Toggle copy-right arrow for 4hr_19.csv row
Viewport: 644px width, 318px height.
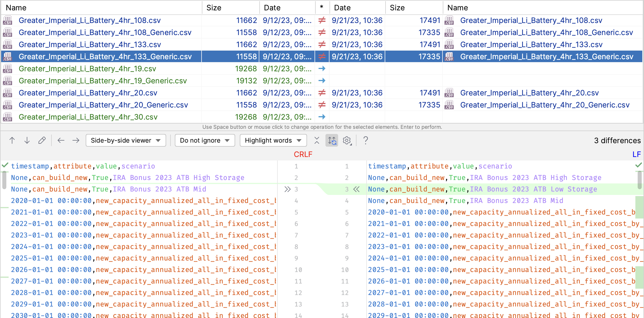(322, 69)
